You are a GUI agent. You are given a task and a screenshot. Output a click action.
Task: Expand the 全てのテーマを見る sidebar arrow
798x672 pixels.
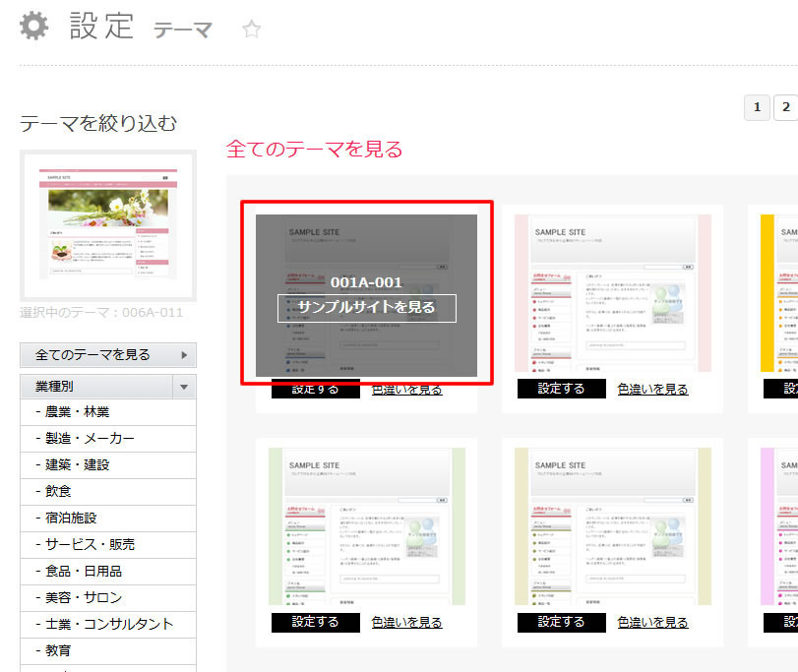(x=184, y=355)
